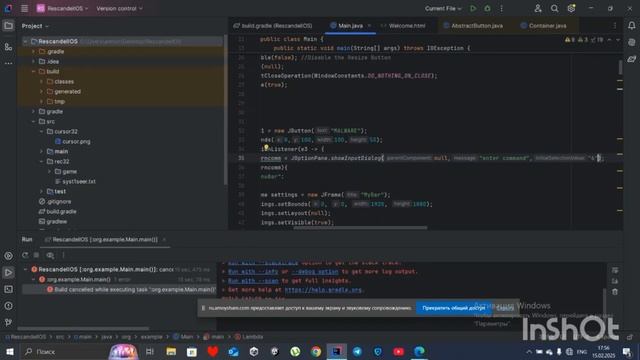Switch to the Container.java tab

544,26
